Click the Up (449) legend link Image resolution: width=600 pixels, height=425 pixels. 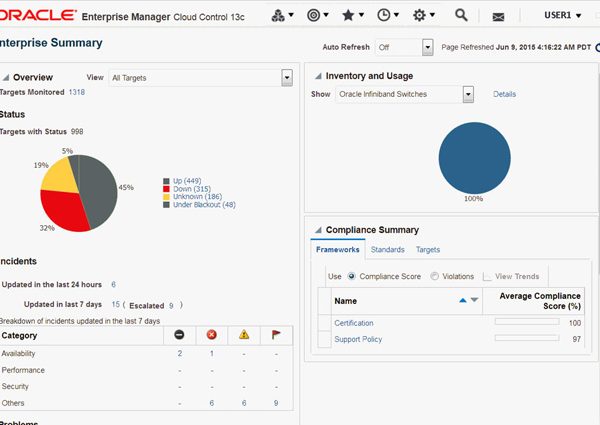[187, 181]
